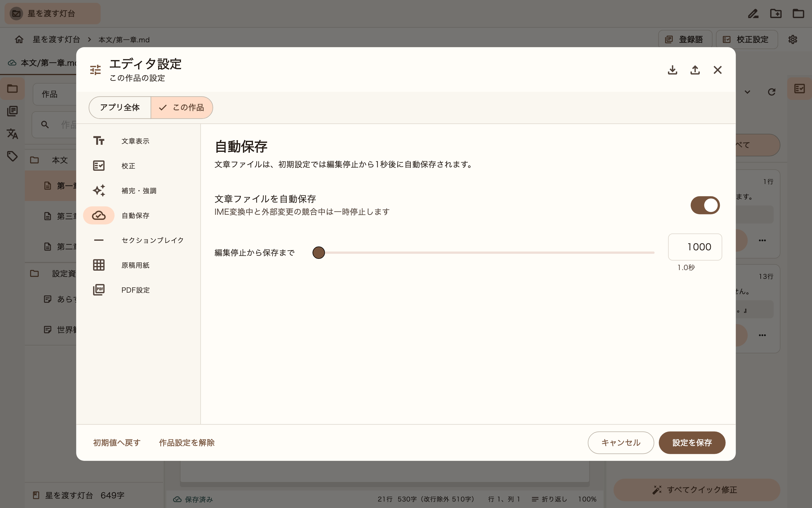Click the download settings icon in dialog header

(672, 70)
